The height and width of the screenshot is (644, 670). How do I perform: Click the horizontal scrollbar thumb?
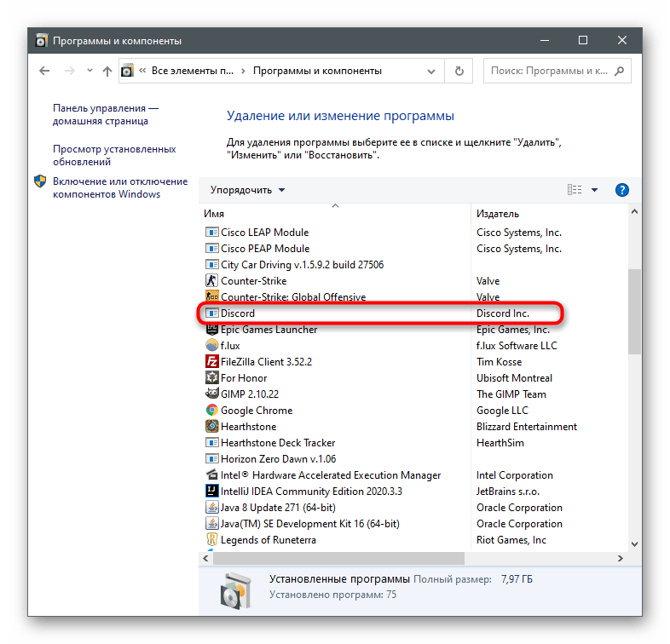pyautogui.click(x=338, y=558)
